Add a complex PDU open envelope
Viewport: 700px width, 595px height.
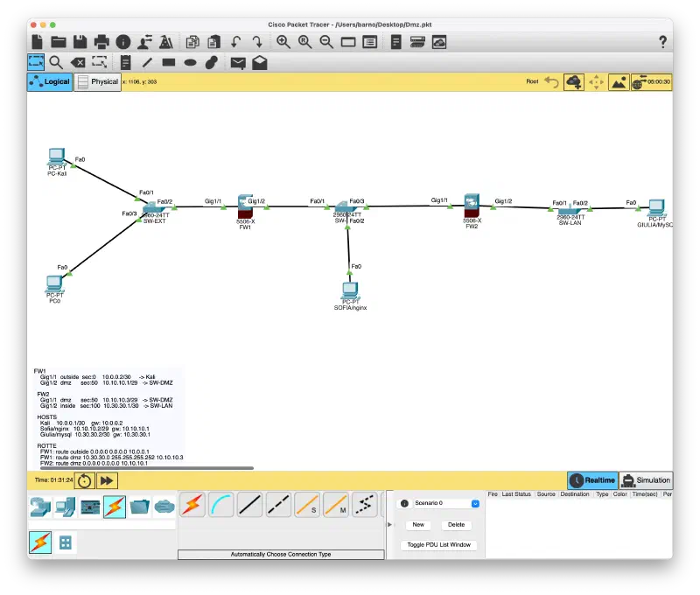point(260,62)
